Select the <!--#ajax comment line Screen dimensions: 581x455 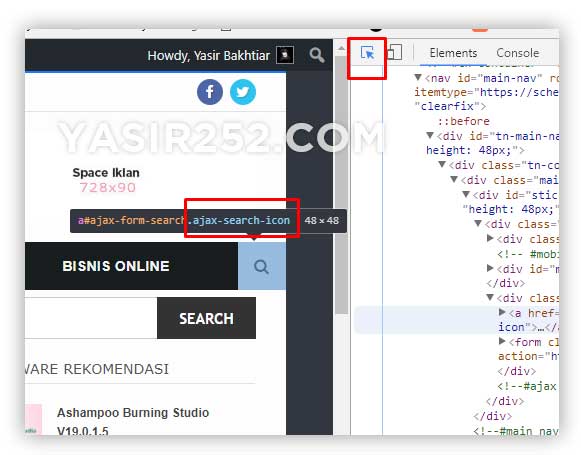click(x=527, y=386)
